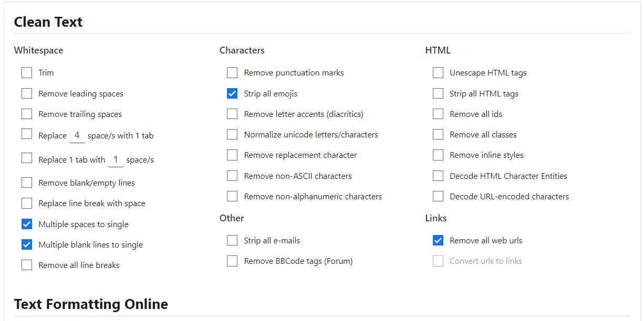Enable the Trim whitespace option
Image resolution: width=644 pixels, height=321 pixels.
[x=27, y=72]
